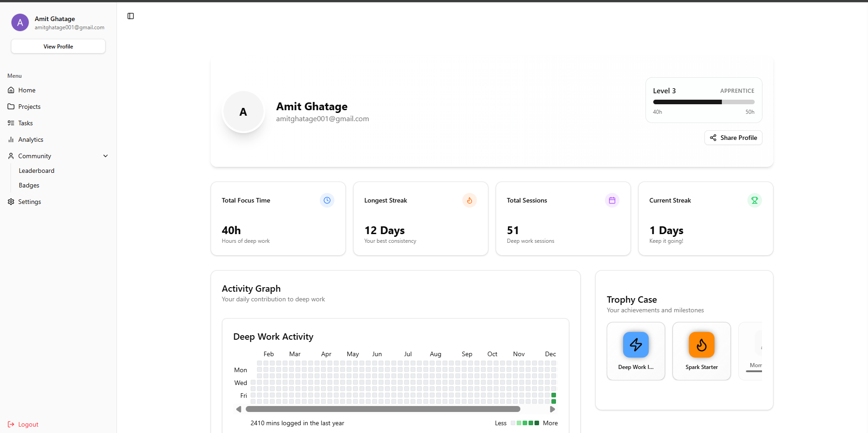Image resolution: width=868 pixels, height=433 pixels.
Task: Click the lightest gray legend swatch
Action: [513, 423]
